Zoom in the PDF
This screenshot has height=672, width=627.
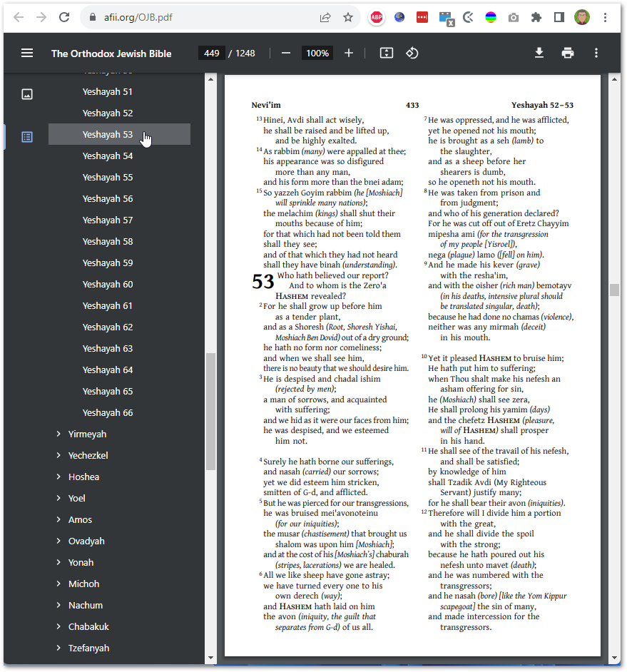349,53
